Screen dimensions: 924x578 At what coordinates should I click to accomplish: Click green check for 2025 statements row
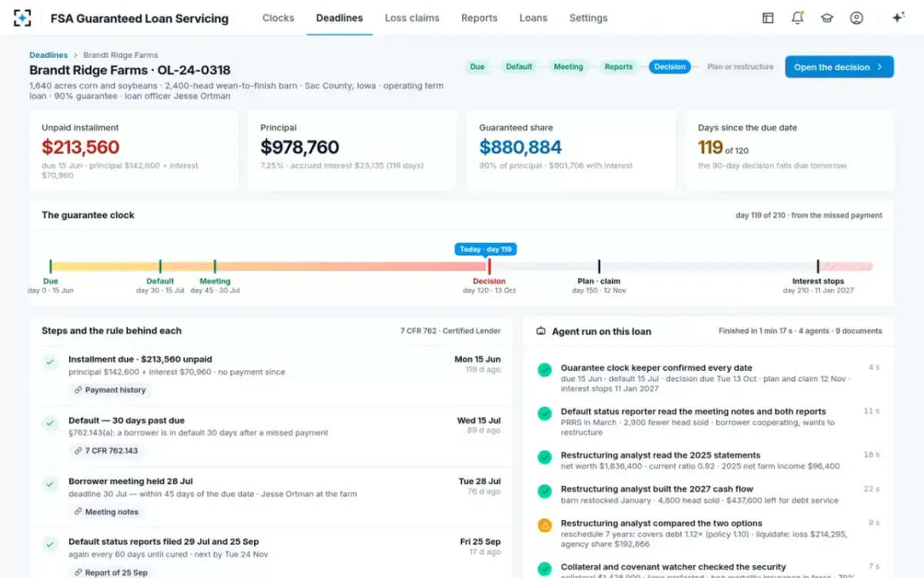pyautogui.click(x=544, y=457)
